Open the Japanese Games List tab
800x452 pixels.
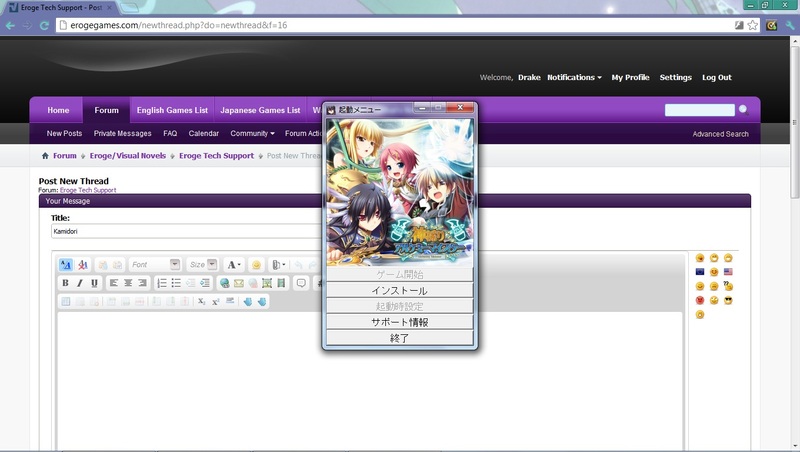[x=260, y=110]
